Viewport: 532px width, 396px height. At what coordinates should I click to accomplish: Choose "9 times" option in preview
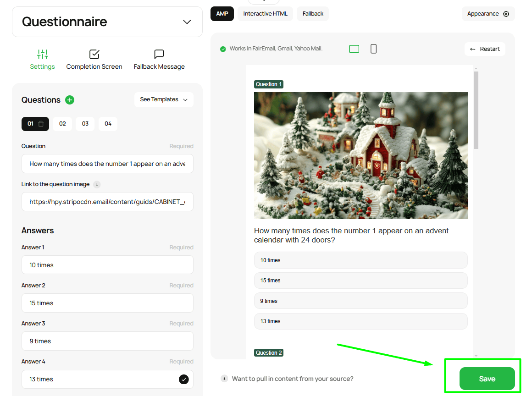click(x=360, y=301)
